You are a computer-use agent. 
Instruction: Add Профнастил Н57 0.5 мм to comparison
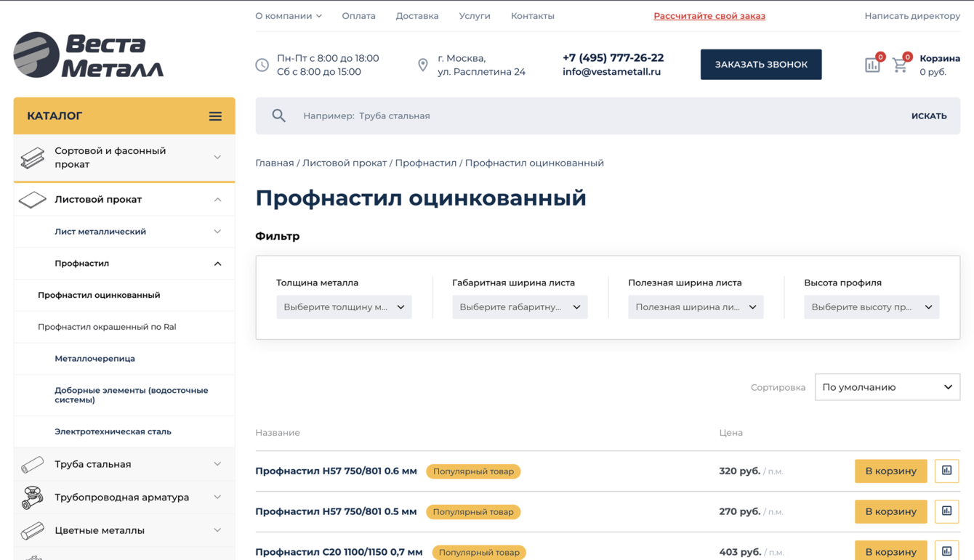(946, 511)
